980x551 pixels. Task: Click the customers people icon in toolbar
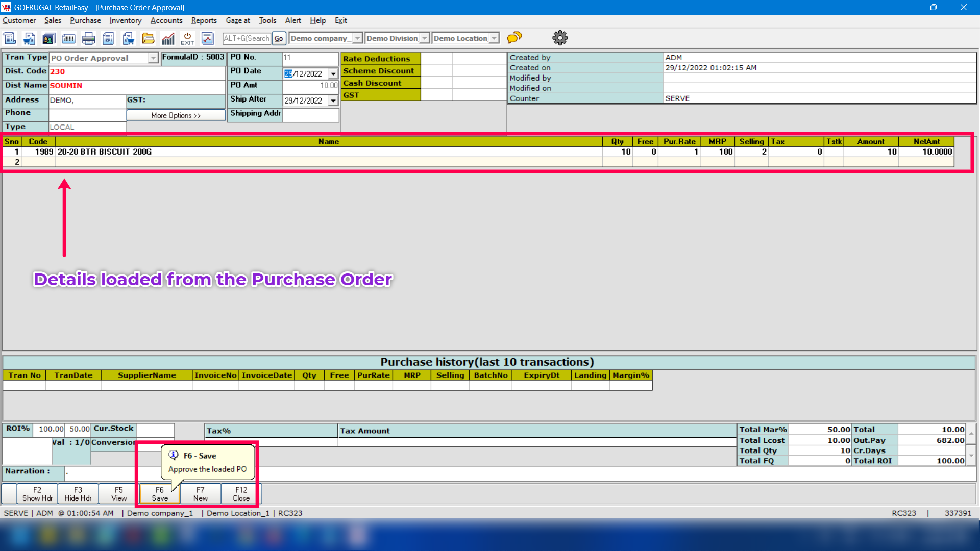(x=48, y=38)
